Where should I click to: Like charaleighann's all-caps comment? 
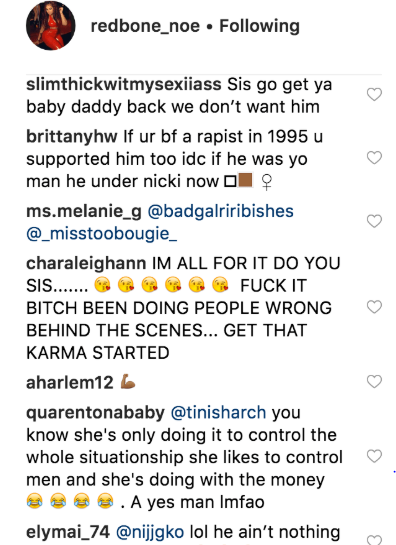374,307
